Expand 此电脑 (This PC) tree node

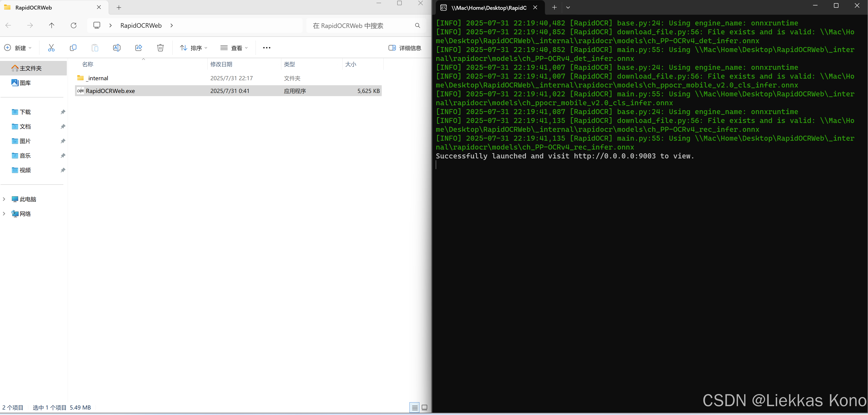(4, 199)
